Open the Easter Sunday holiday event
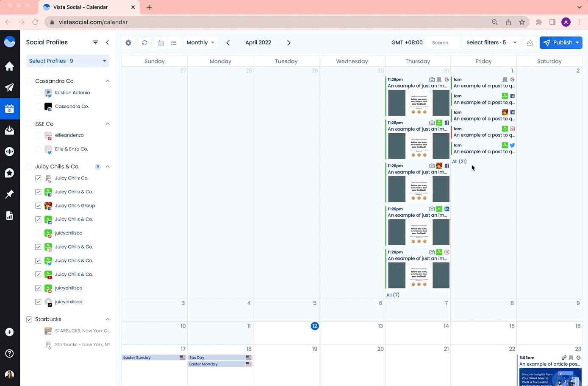The width and height of the screenshot is (588, 386). [x=154, y=358]
